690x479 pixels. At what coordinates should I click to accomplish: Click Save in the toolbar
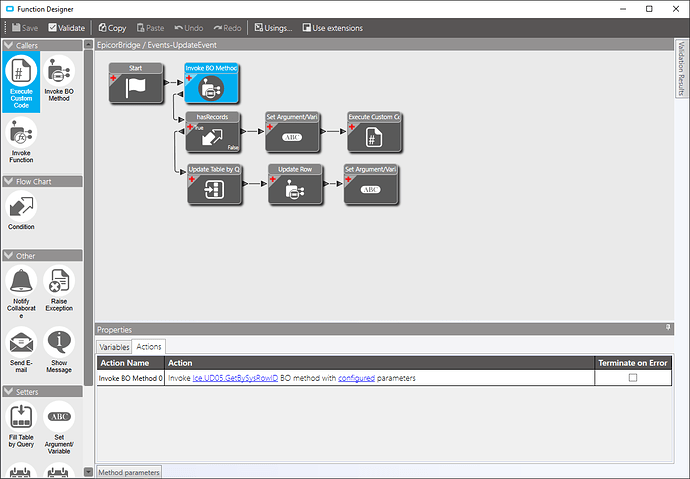point(25,28)
